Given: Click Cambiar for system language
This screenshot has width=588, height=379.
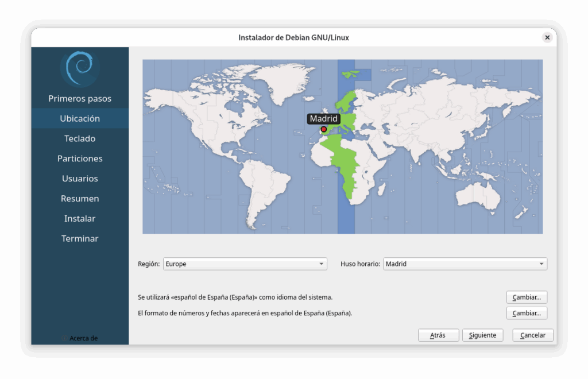Looking at the screenshot, I should click(x=527, y=297).
